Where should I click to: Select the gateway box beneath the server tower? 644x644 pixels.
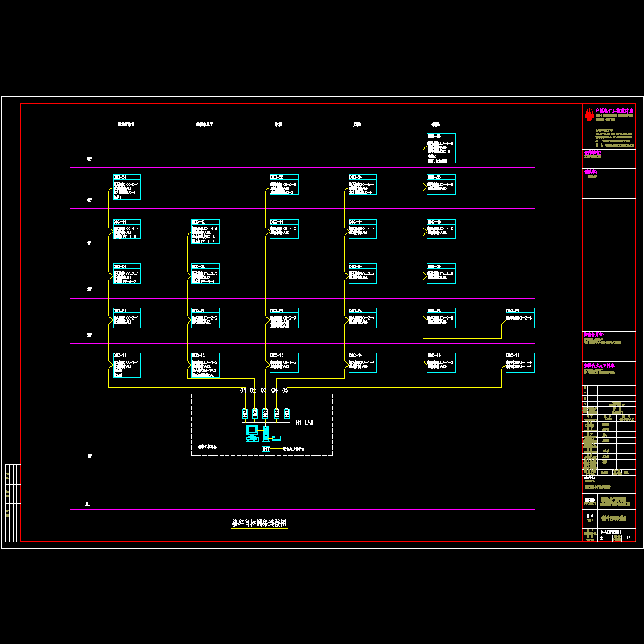(x=266, y=448)
